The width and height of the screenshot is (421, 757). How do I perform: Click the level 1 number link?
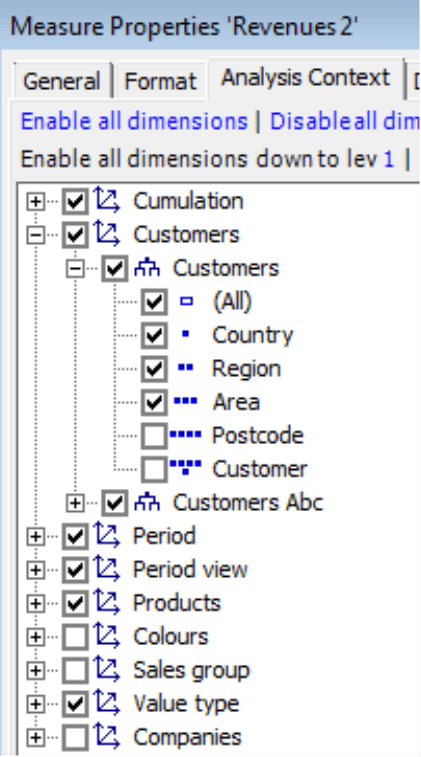coord(389,158)
